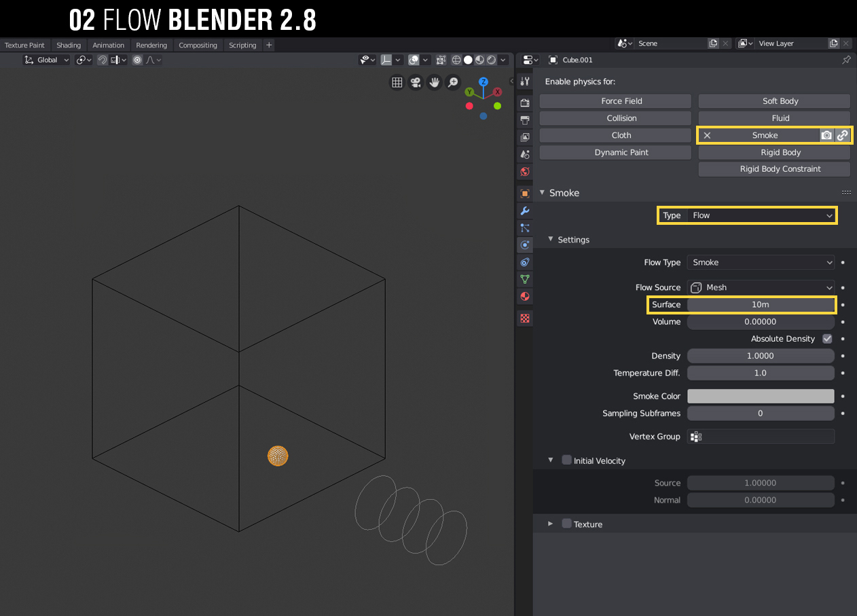Open the Modifiers properties tab (wrench icon)
This screenshot has height=616, width=857.
click(524, 211)
